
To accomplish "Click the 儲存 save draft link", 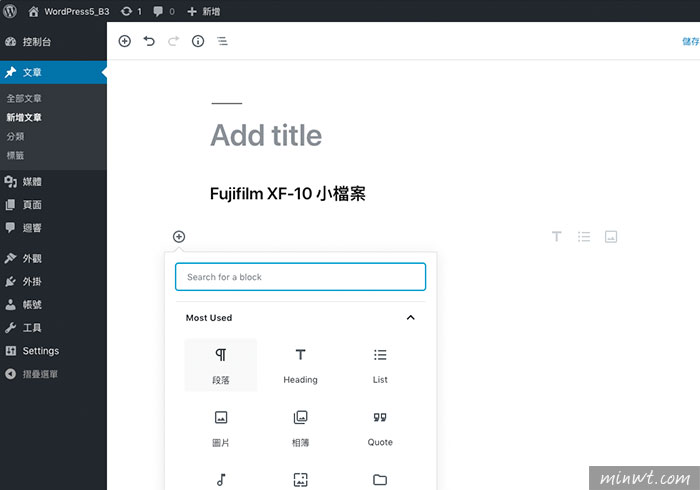I will click(x=690, y=42).
